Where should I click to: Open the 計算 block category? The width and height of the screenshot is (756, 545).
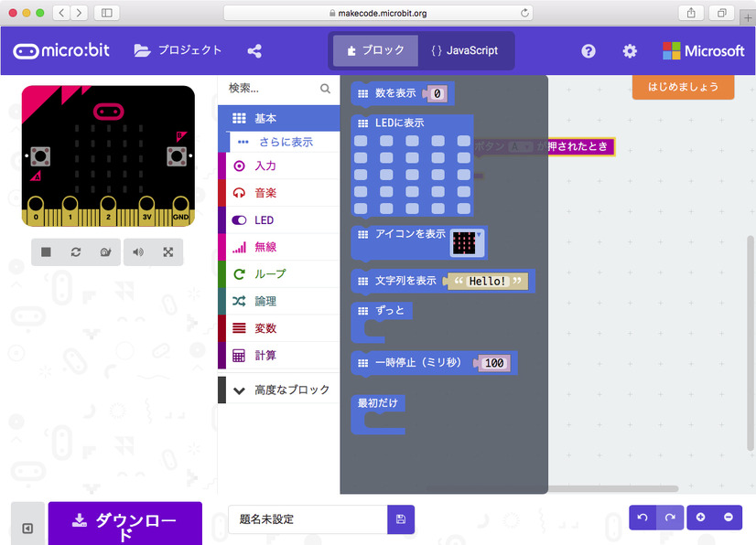pyautogui.click(x=279, y=356)
